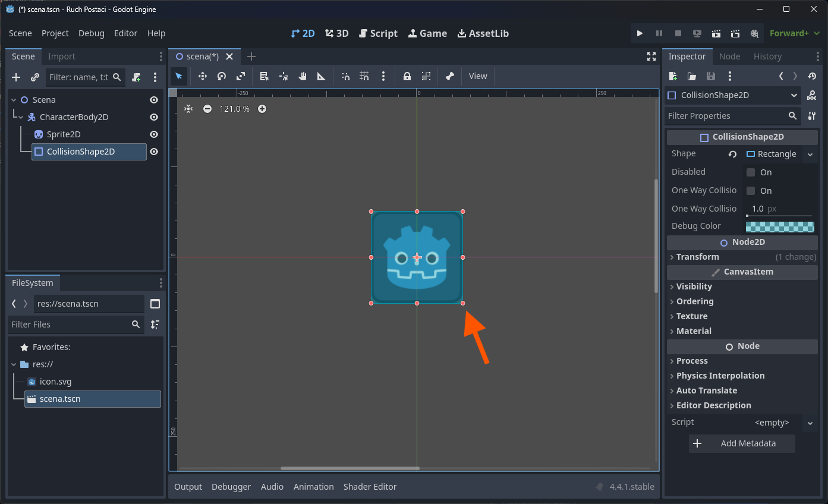Open skeleton options bone icon

click(x=450, y=76)
